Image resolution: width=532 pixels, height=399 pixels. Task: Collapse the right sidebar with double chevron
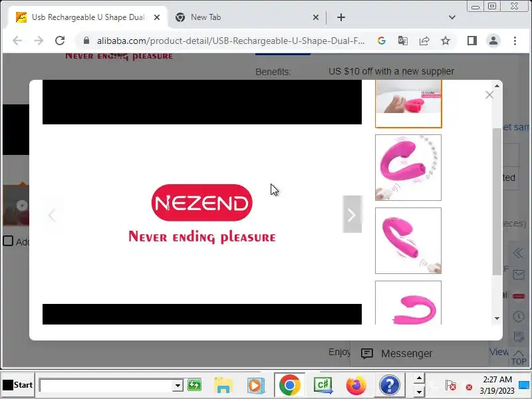click(x=518, y=253)
